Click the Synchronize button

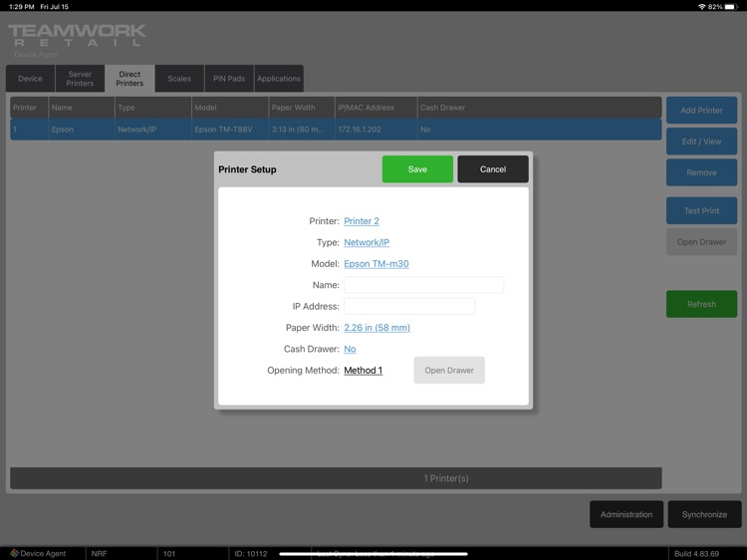(x=704, y=514)
